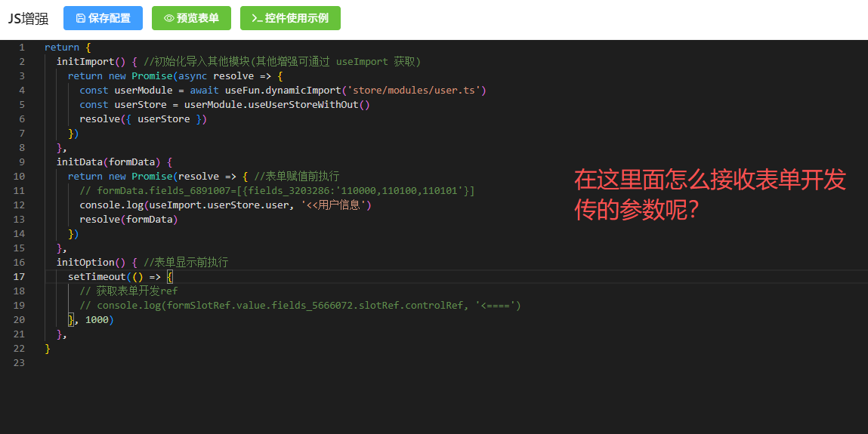Click line number 1 in the gutter
This screenshot has width=868, height=434.
[22, 48]
